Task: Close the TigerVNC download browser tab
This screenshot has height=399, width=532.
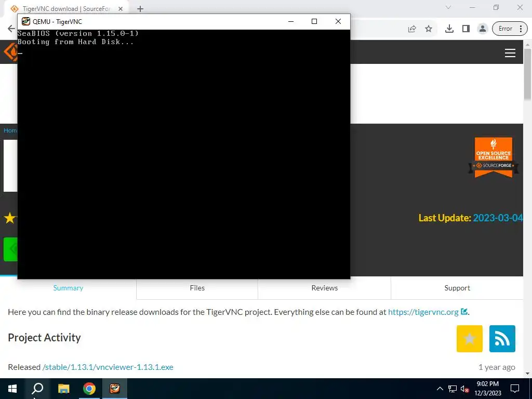Action: (121, 9)
